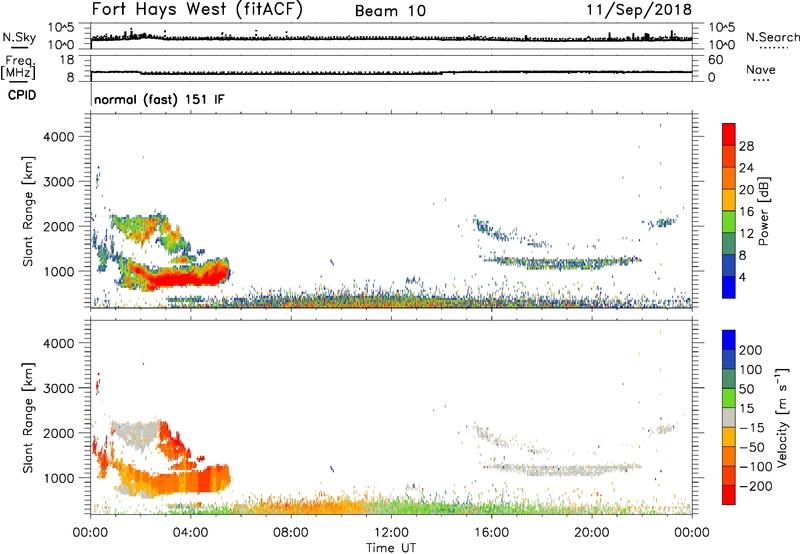800x554 pixels.
Task: Click the '12:00' time axis label
Action: click(391, 533)
